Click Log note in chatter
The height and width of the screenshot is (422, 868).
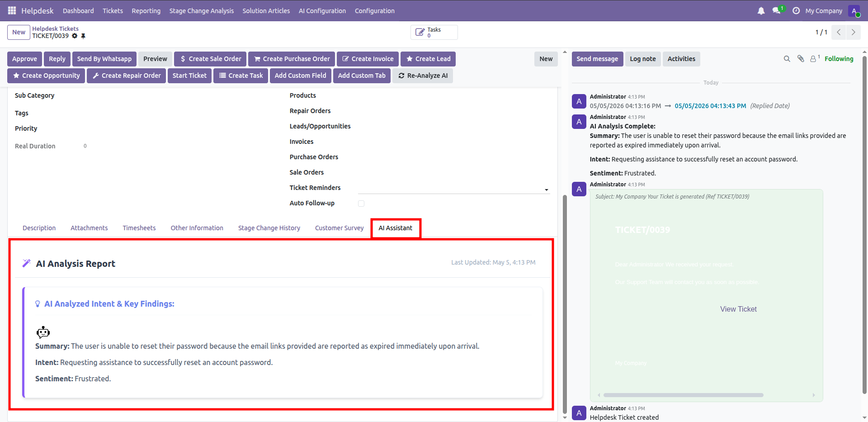(643, 59)
